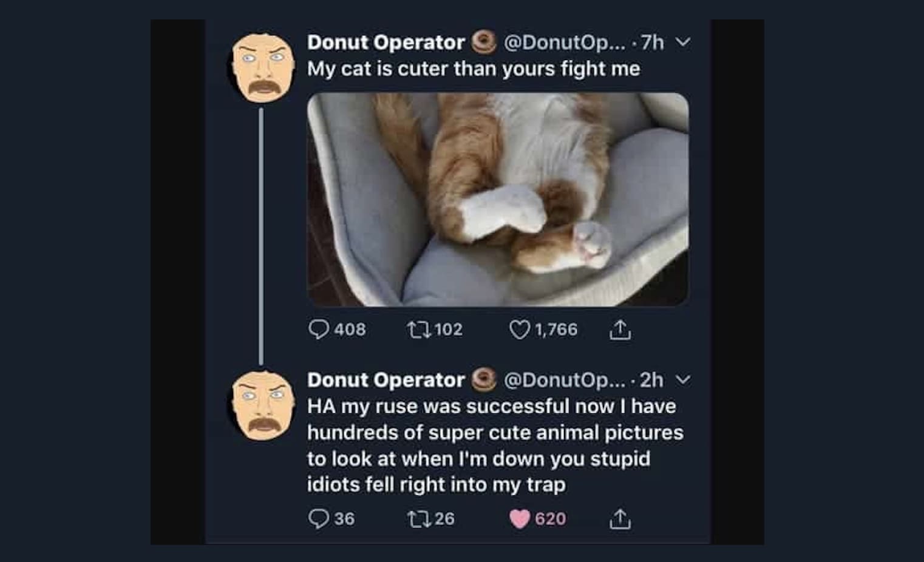The image size is (924, 562).
Task: Click the reply icon on the first tweet
Action: tap(319, 330)
